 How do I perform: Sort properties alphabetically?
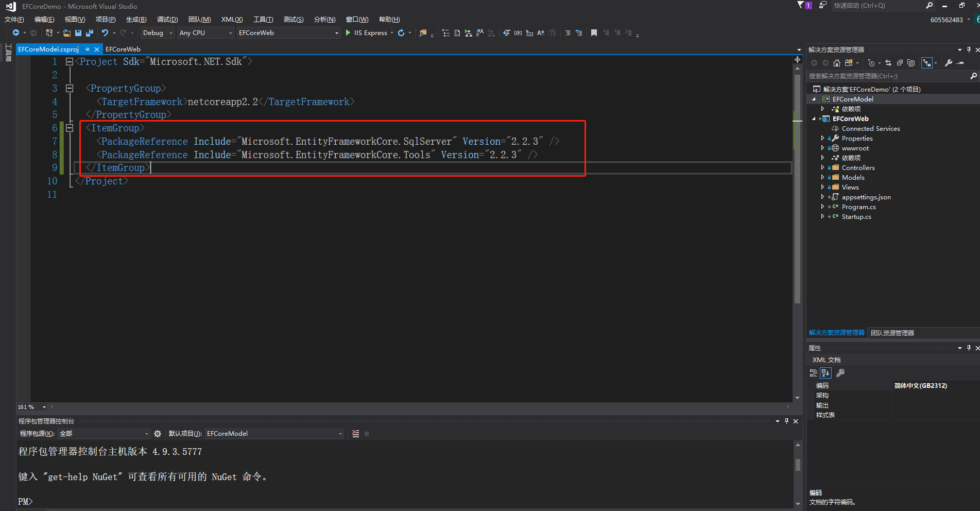826,373
